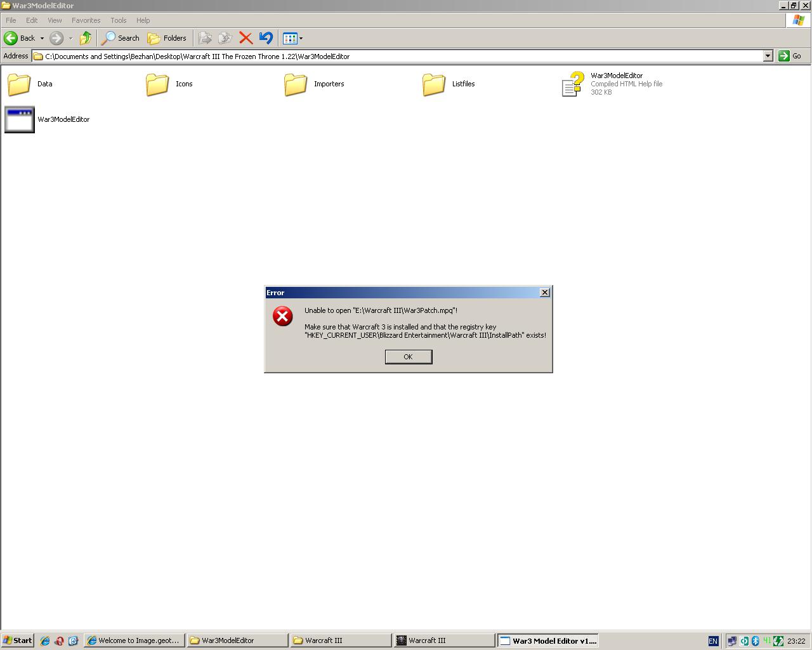Click the system clock showing 23:22
Screen dimensions: 812x650
click(x=796, y=641)
